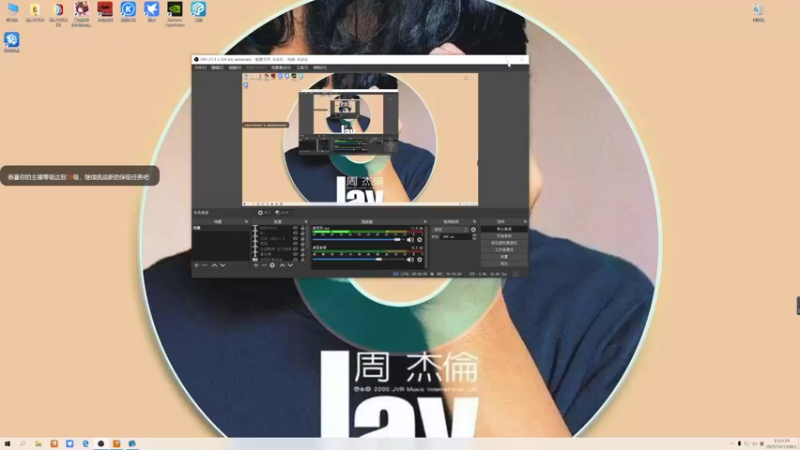Toggle the eye icon on the second source row
Viewport: 800px width, 450px height.
tap(295, 233)
